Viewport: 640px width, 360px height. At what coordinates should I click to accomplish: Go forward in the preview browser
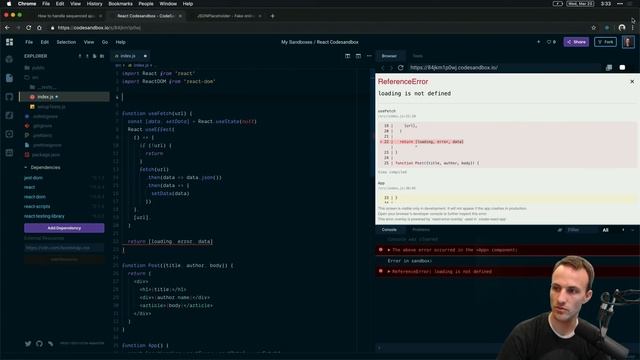391,68
